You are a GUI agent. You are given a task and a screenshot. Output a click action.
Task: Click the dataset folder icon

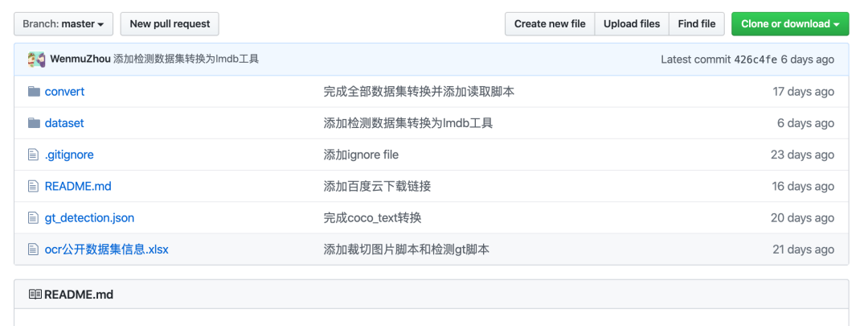tap(34, 123)
